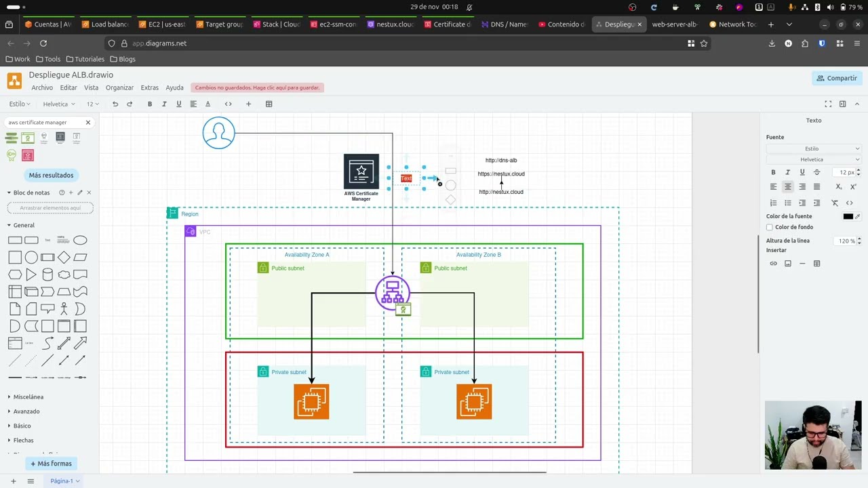The image size is (868, 488).
Task: Toggle bold in the Texto panel
Action: click(x=773, y=172)
